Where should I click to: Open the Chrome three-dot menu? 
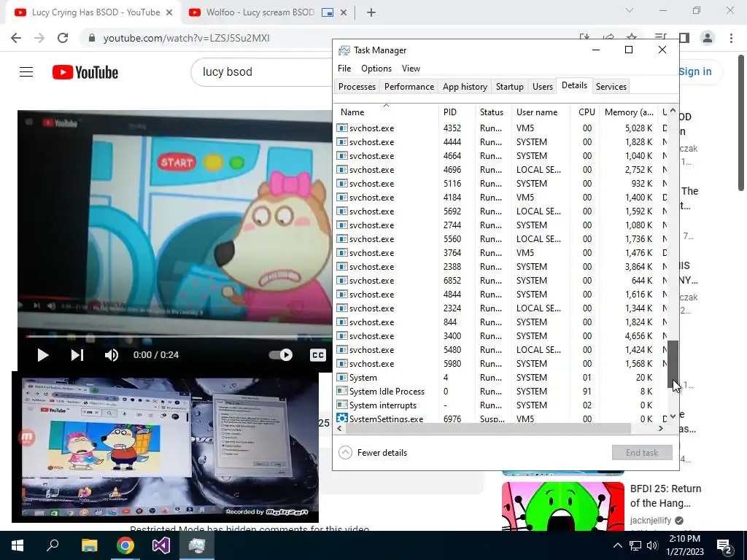point(731,38)
